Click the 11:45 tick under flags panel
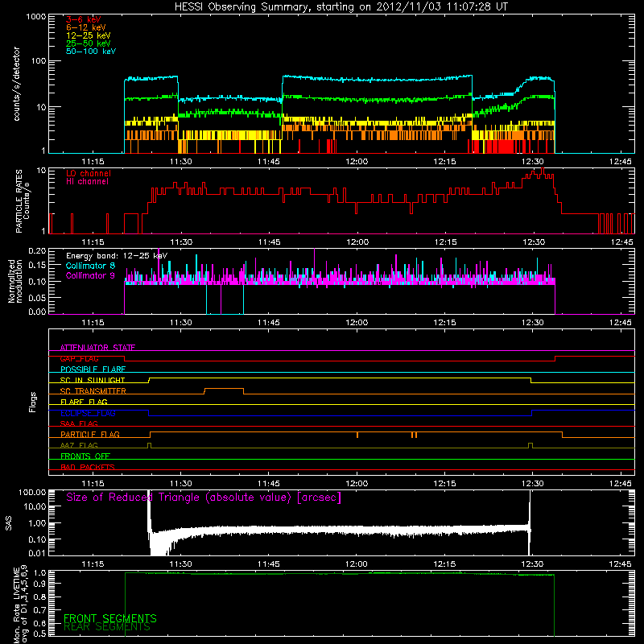 click(x=269, y=484)
